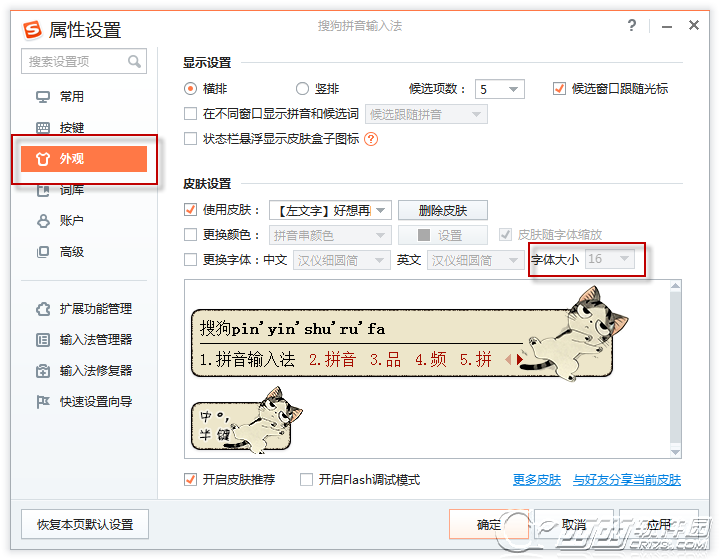Click the book icon next to 词库
This screenshot has width=720, height=560.
pos(43,190)
